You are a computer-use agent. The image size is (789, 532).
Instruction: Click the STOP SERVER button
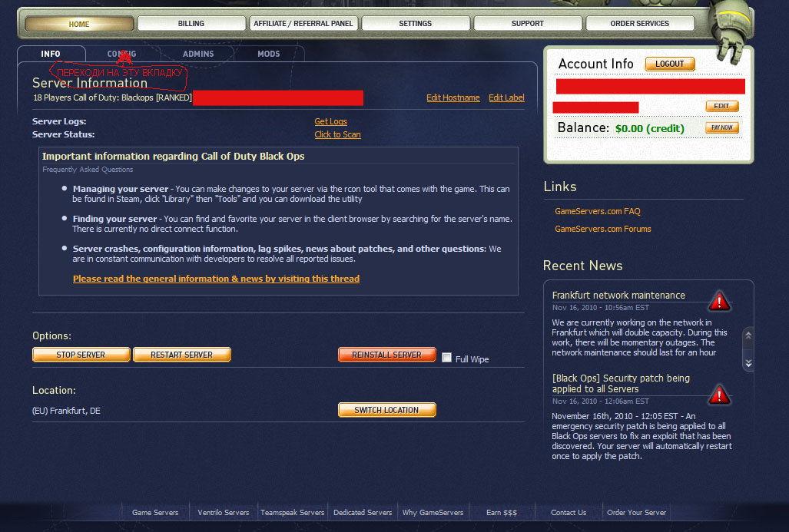(x=81, y=355)
